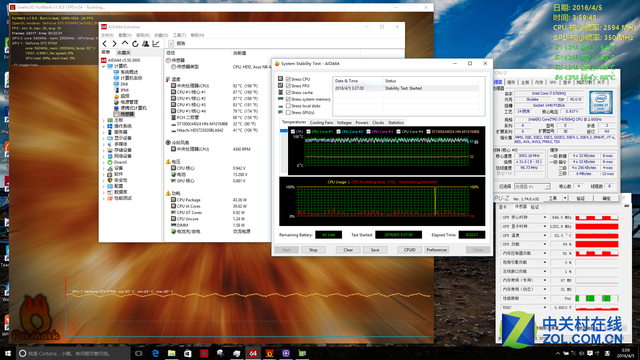Open Microsoft Edge from the taskbar
The image size is (640, 360).
pos(155,353)
